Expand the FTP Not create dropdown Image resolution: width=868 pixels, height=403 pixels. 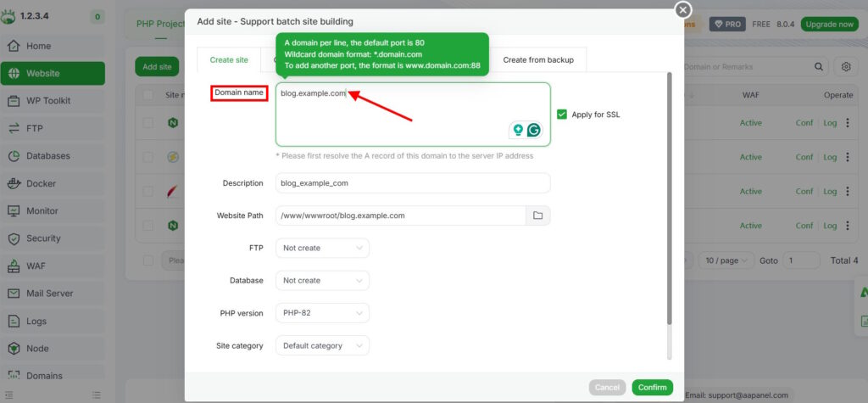[x=322, y=248]
